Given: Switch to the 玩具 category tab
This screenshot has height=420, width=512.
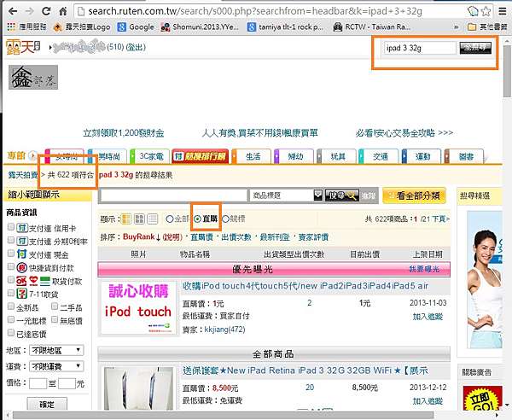Looking at the screenshot, I should [x=337, y=156].
